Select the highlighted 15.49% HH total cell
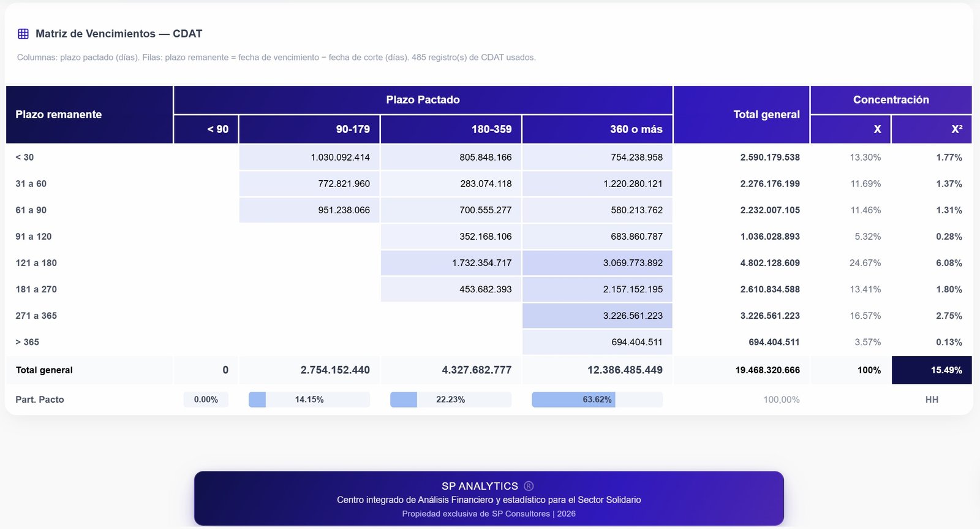This screenshot has height=529, width=980. pos(932,370)
